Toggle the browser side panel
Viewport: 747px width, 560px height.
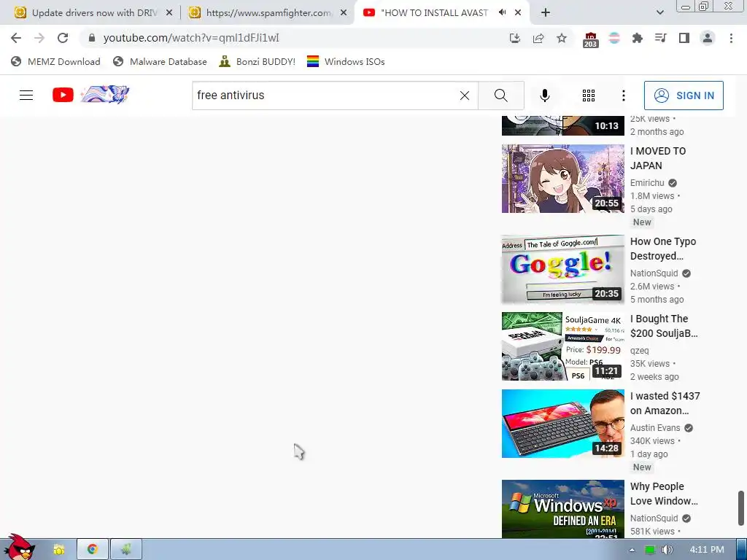coord(684,38)
